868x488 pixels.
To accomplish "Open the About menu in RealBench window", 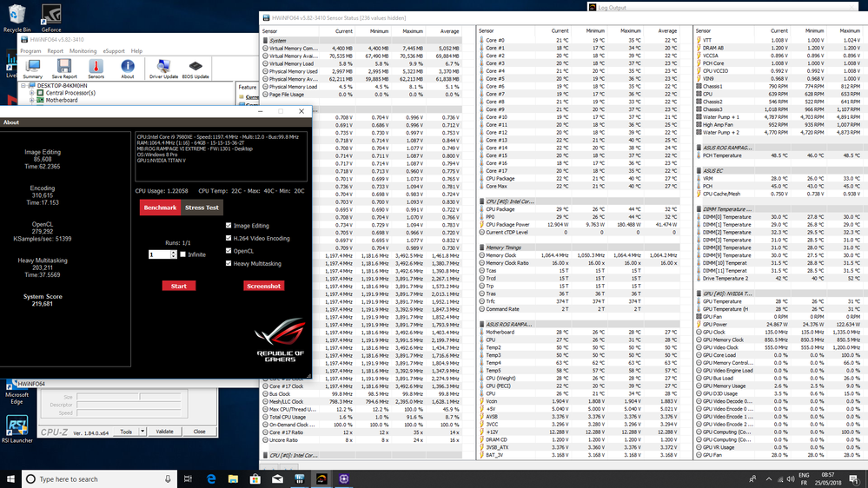I will 11,122.
